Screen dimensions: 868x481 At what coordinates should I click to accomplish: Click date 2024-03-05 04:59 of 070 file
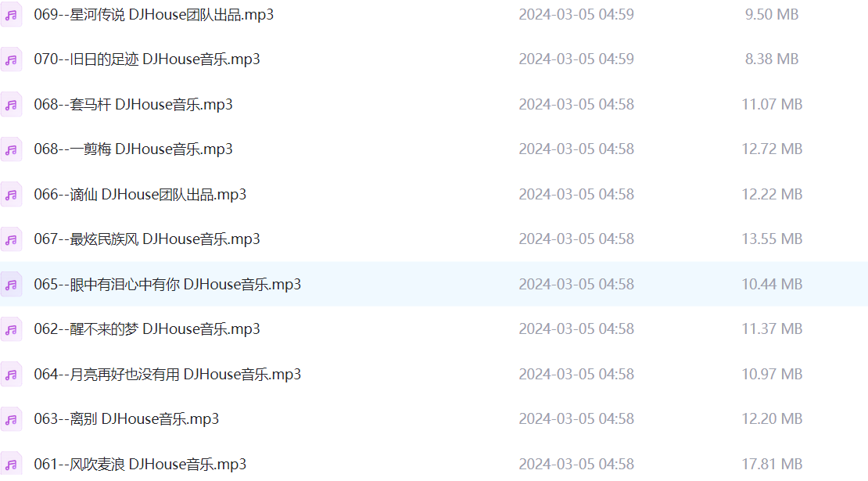(x=576, y=59)
